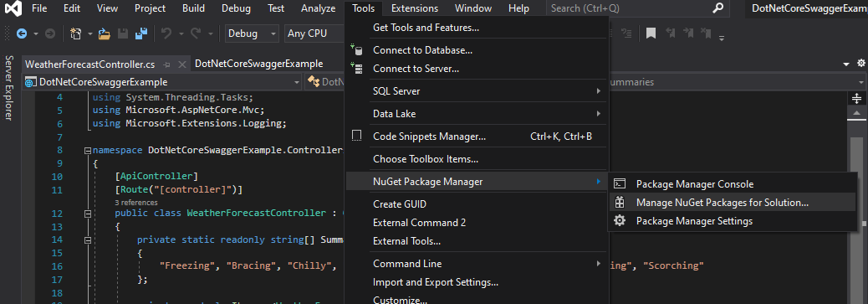The image size is (868, 304).
Task: Close the WeatherForecastController.cs tab
Action: [181, 64]
